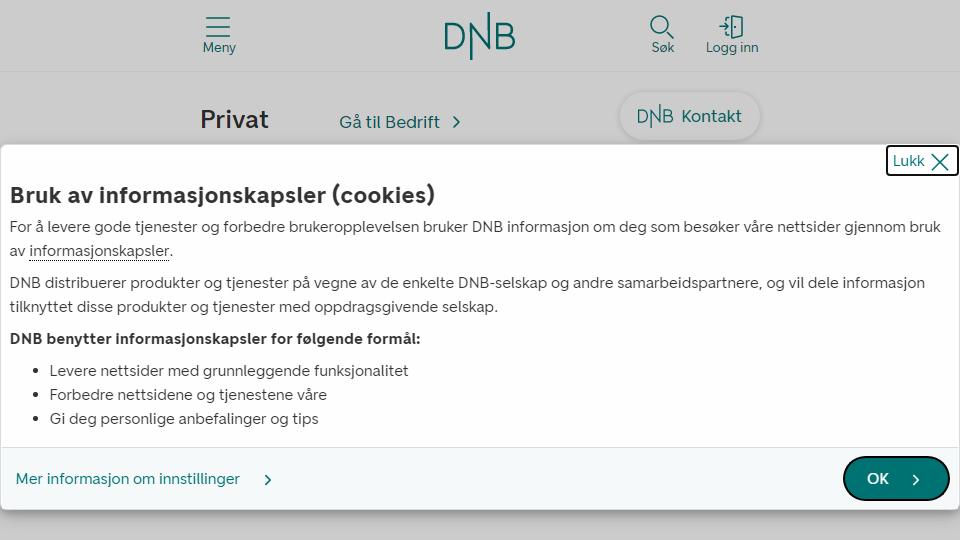Click the X icon beside Lukk
The width and height of the screenshot is (960, 540).
(940, 162)
